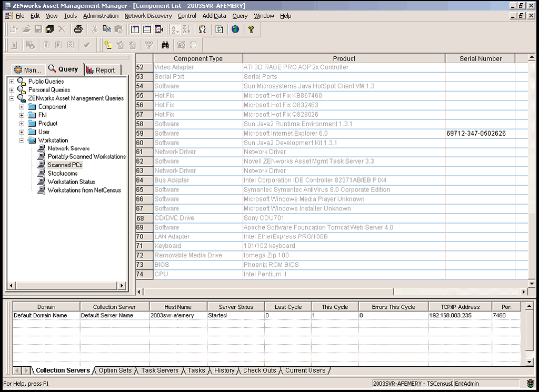Screen dimensions: 539x392
Task: Open the New icon dropdown arrow
Action: click(x=18, y=29)
